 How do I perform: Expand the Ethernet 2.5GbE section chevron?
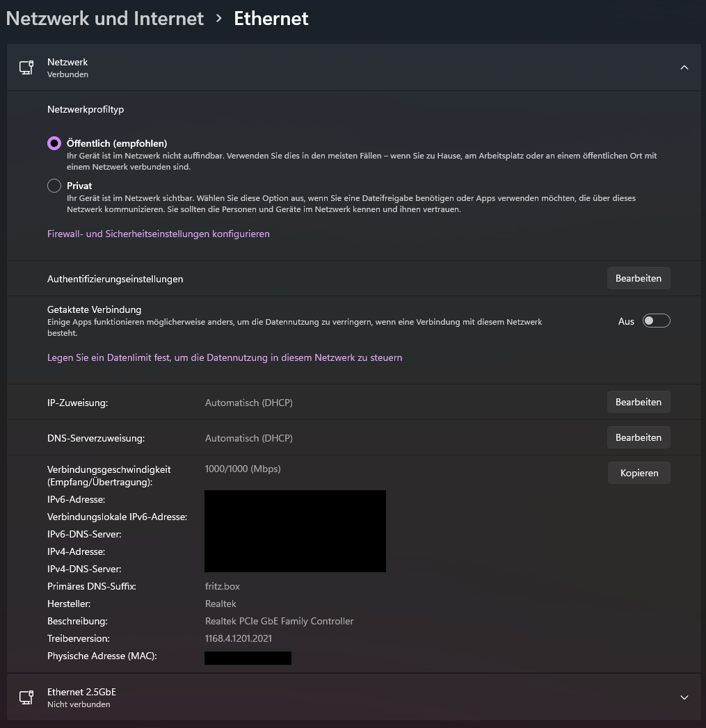coord(684,697)
